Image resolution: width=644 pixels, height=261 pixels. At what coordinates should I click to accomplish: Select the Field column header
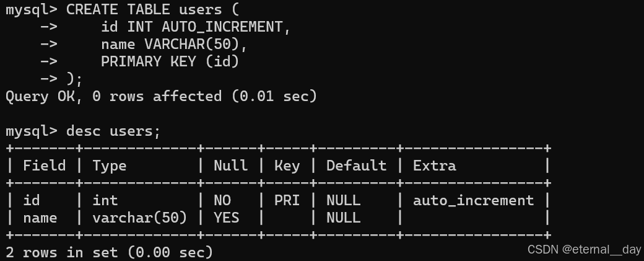45,166
